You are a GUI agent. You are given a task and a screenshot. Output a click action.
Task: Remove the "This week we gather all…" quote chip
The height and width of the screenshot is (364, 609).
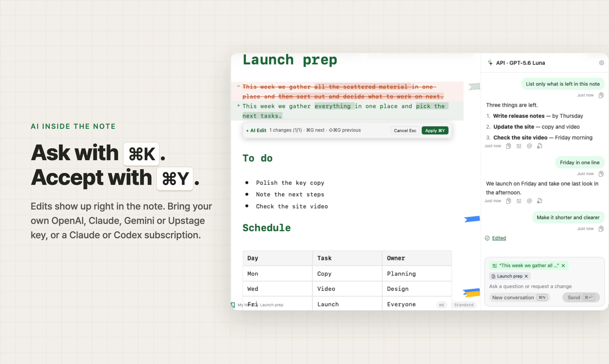tap(563, 266)
